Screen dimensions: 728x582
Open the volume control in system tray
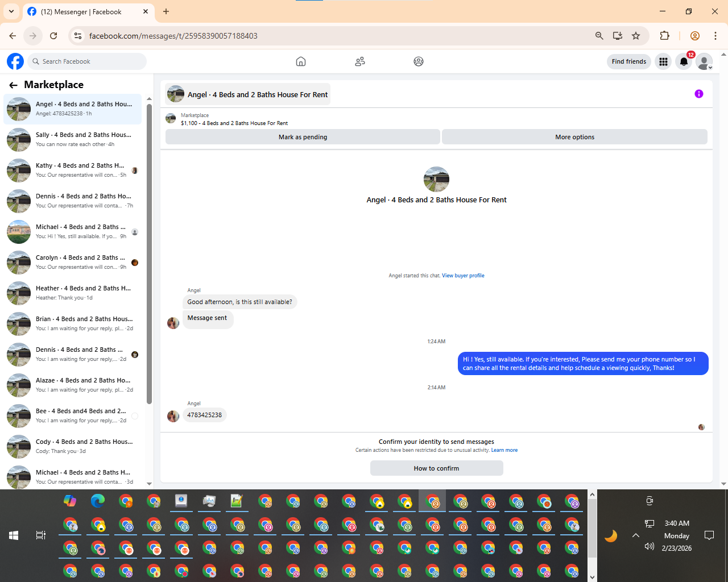tap(650, 547)
